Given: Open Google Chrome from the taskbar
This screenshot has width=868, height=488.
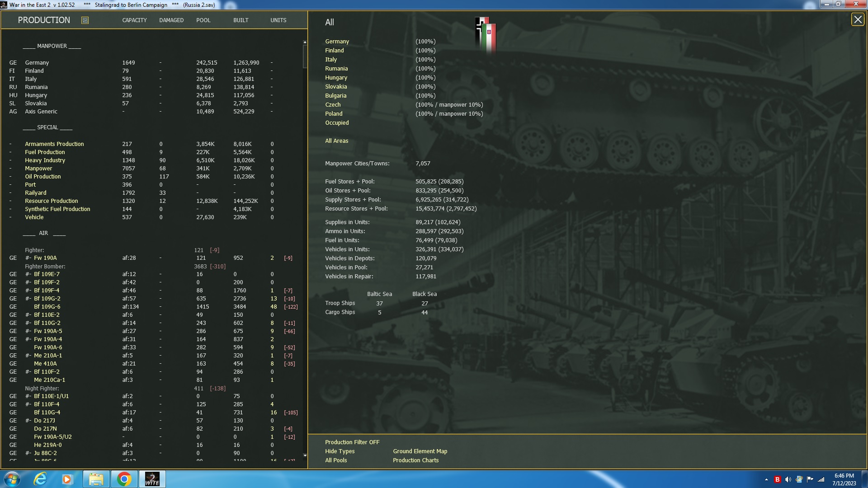Looking at the screenshot, I should coord(124,479).
